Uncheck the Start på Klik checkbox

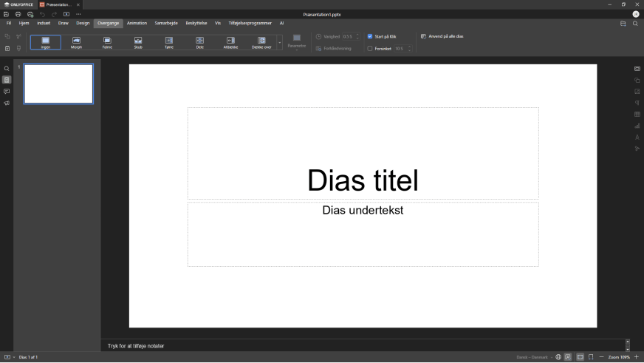tap(370, 36)
